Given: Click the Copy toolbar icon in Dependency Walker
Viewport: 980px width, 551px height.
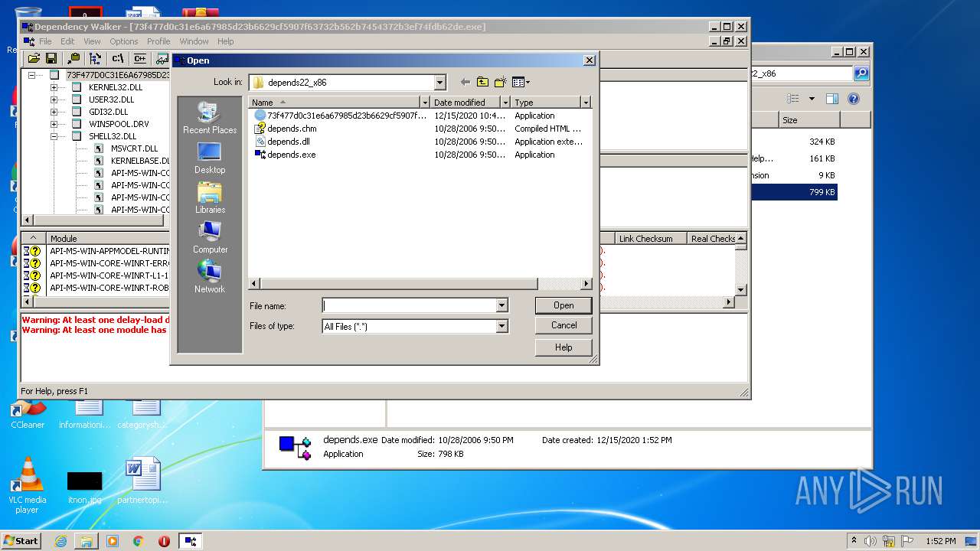Looking at the screenshot, I should [73, 58].
